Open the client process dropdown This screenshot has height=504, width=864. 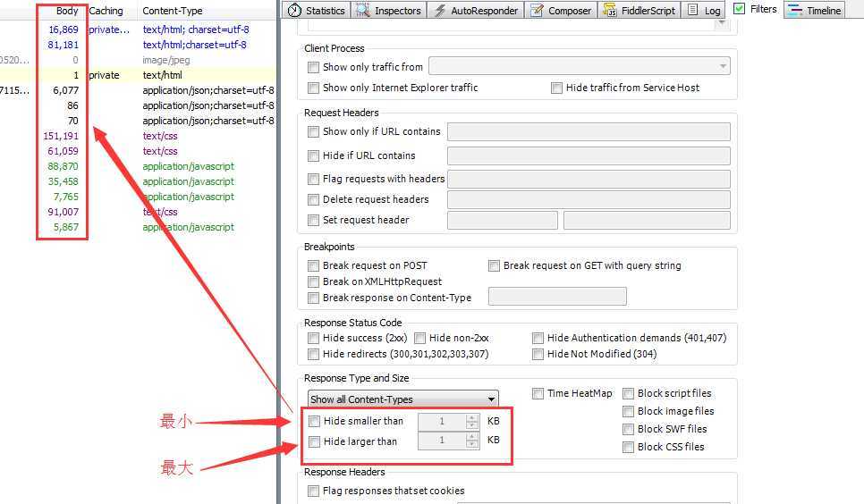pyautogui.click(x=580, y=66)
